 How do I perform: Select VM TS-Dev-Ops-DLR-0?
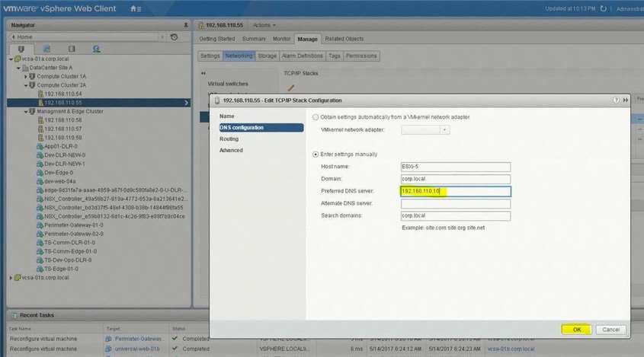[68, 260]
